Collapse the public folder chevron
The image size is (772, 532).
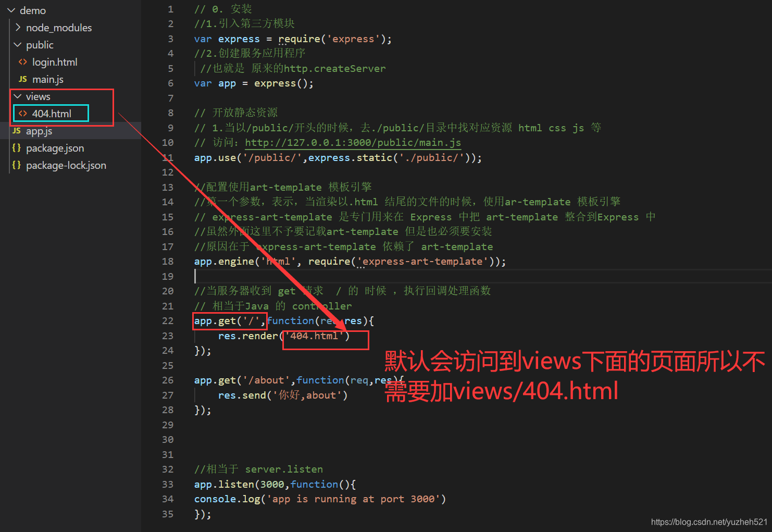click(18, 45)
